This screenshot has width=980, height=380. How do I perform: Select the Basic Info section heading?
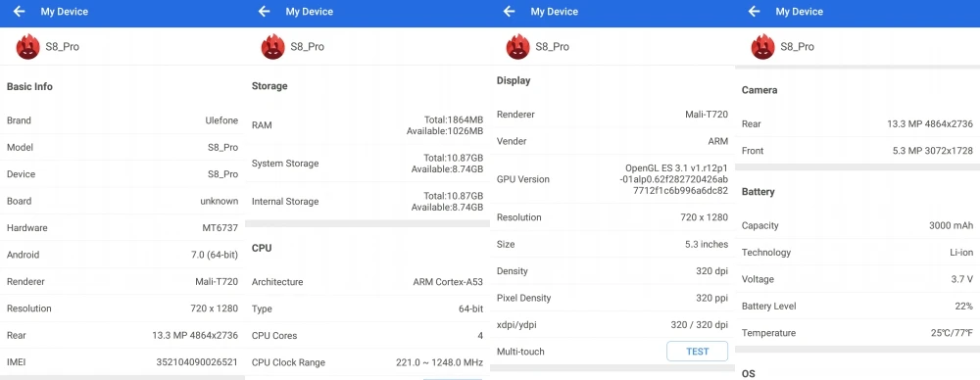coord(29,87)
